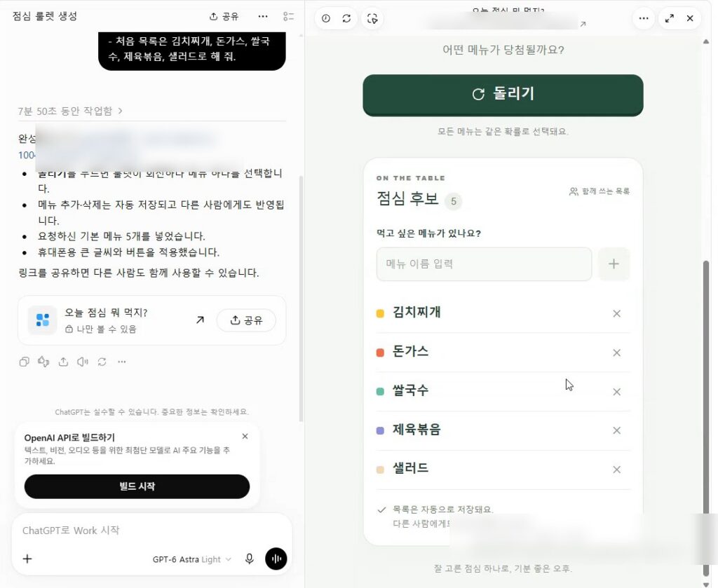Click the red swatch beside 돈가스

point(380,353)
